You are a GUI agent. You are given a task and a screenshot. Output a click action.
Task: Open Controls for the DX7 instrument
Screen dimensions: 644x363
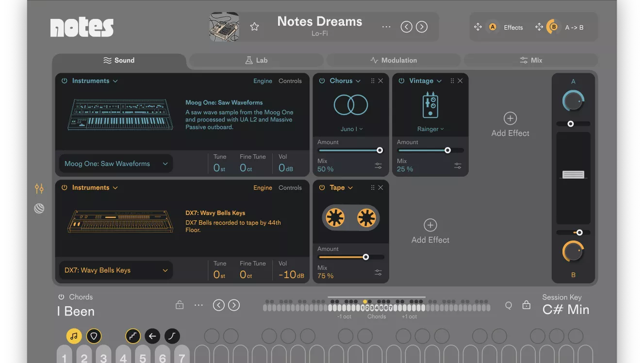(290, 188)
